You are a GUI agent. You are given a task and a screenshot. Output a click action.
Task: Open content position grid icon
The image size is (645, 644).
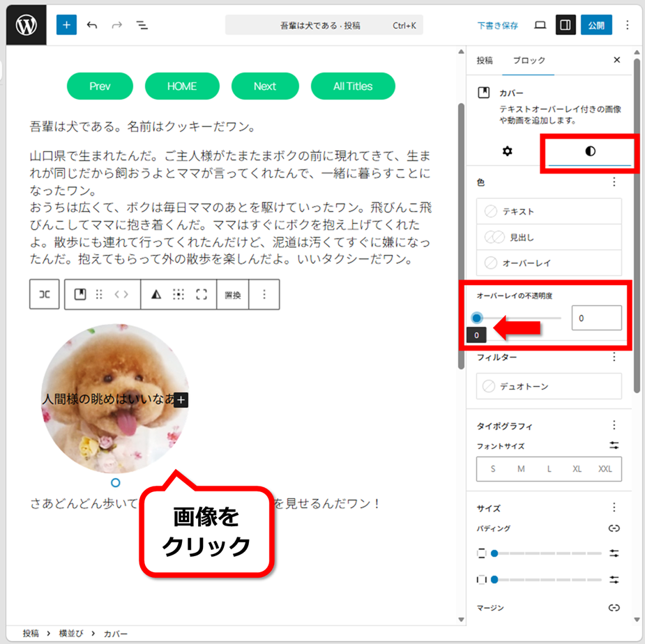[x=179, y=295]
